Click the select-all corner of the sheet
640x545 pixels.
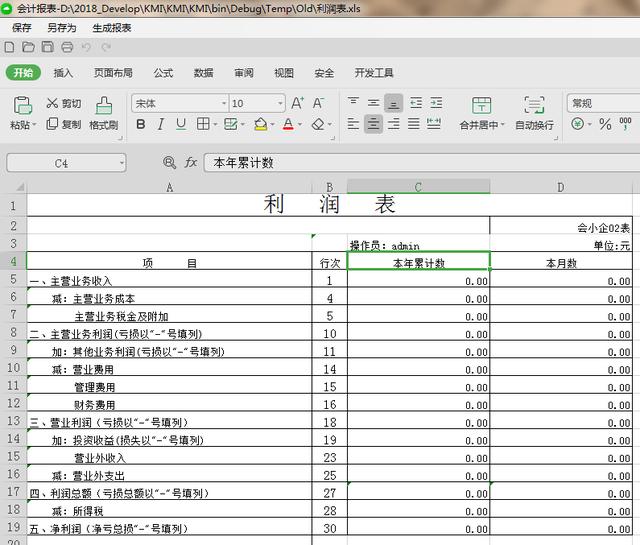click(x=13, y=187)
